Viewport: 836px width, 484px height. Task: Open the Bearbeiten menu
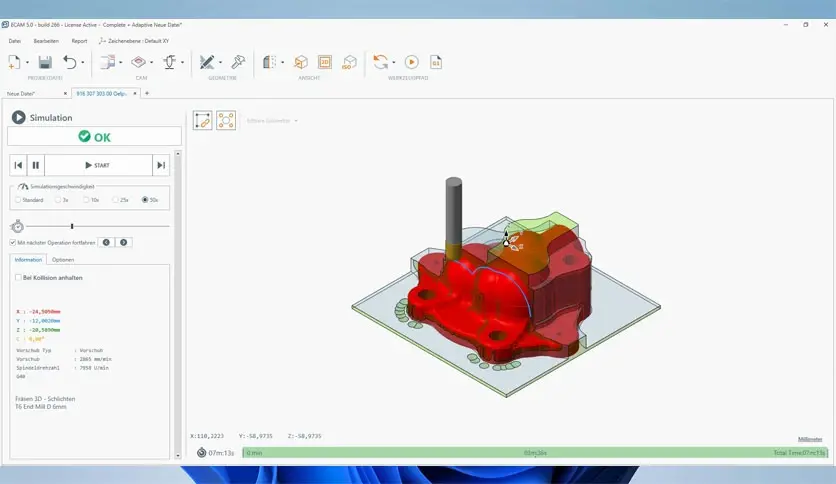[x=46, y=41]
